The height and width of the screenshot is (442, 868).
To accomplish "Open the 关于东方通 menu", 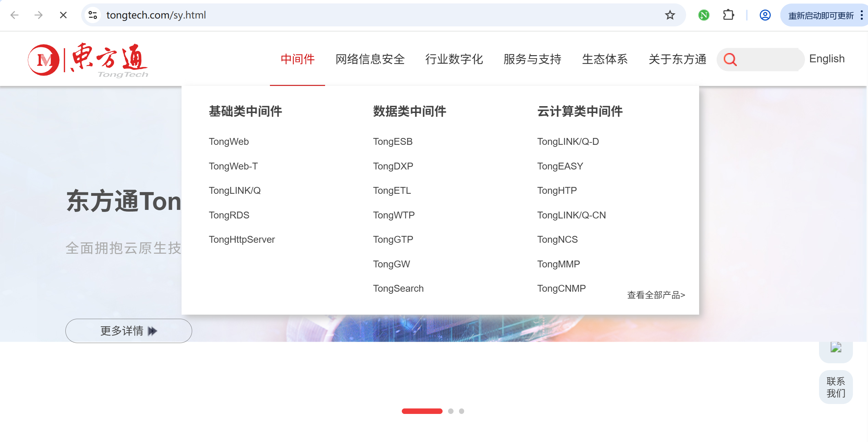I will (677, 59).
